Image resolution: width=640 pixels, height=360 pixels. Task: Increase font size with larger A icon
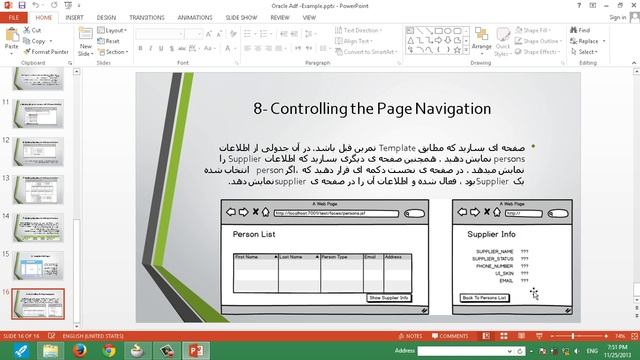tap(209, 34)
